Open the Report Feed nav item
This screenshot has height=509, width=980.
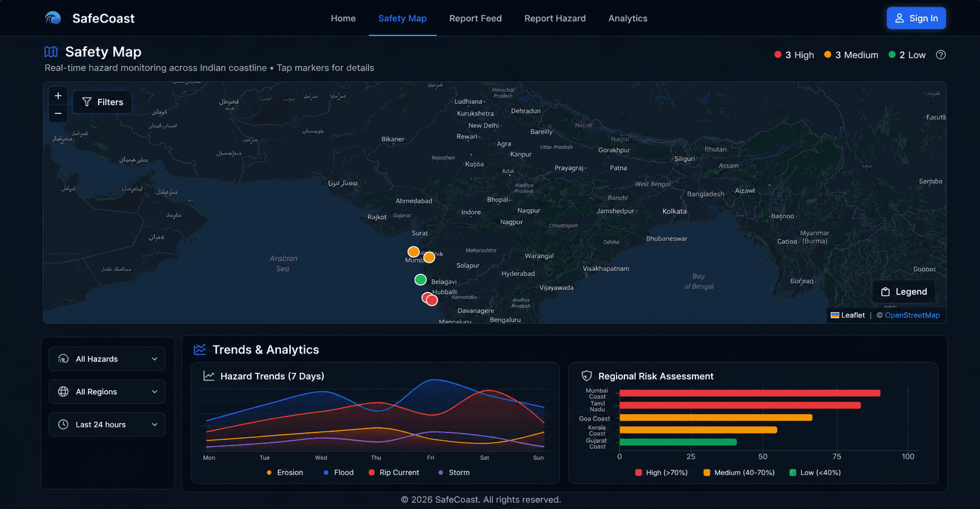(x=476, y=18)
